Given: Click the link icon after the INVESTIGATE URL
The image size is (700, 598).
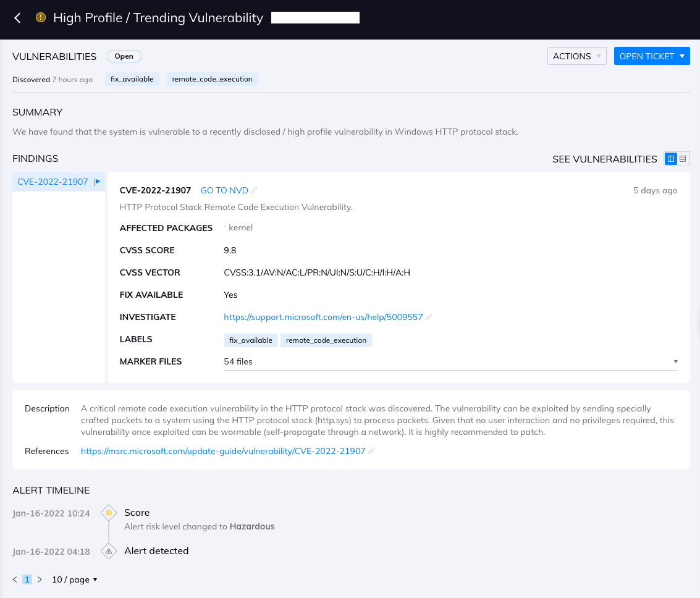Looking at the screenshot, I should [429, 317].
